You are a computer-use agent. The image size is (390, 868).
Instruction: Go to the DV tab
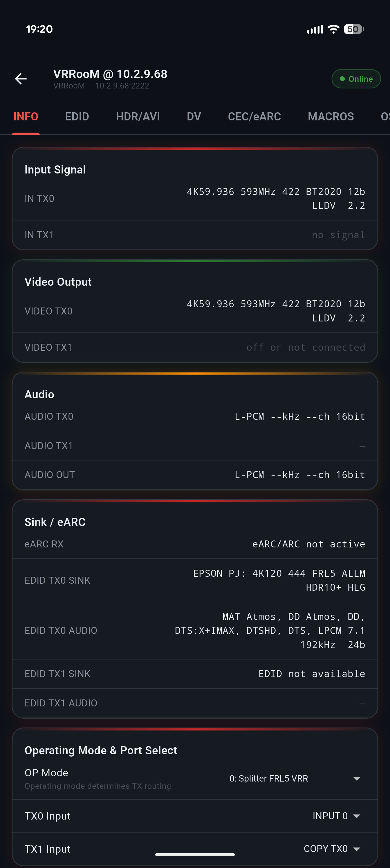[x=194, y=117]
